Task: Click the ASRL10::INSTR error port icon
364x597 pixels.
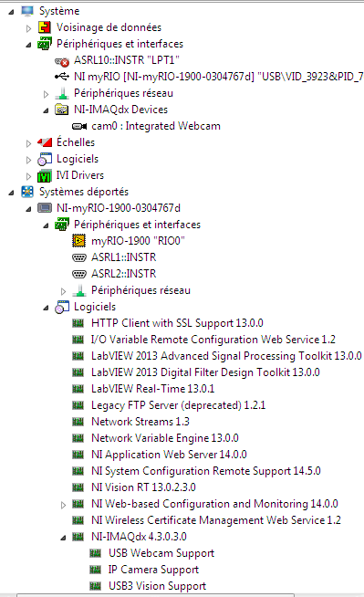Action: pyautogui.click(x=62, y=61)
